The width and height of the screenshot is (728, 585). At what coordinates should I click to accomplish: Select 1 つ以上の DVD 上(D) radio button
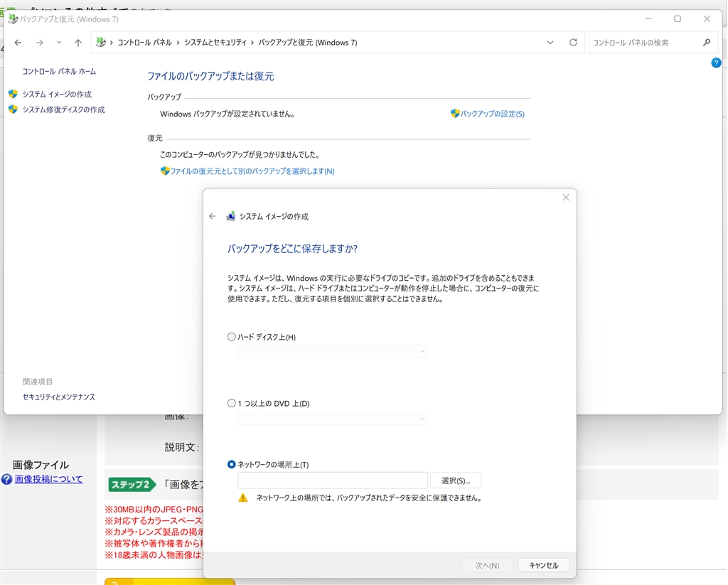click(x=231, y=403)
